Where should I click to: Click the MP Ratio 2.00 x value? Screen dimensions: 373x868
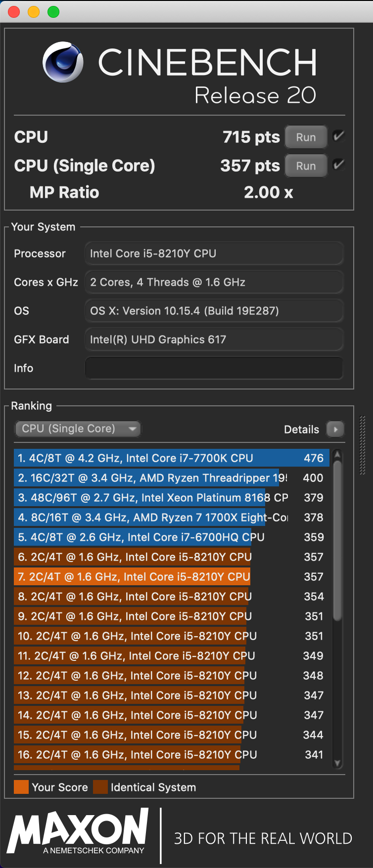pos(268,192)
